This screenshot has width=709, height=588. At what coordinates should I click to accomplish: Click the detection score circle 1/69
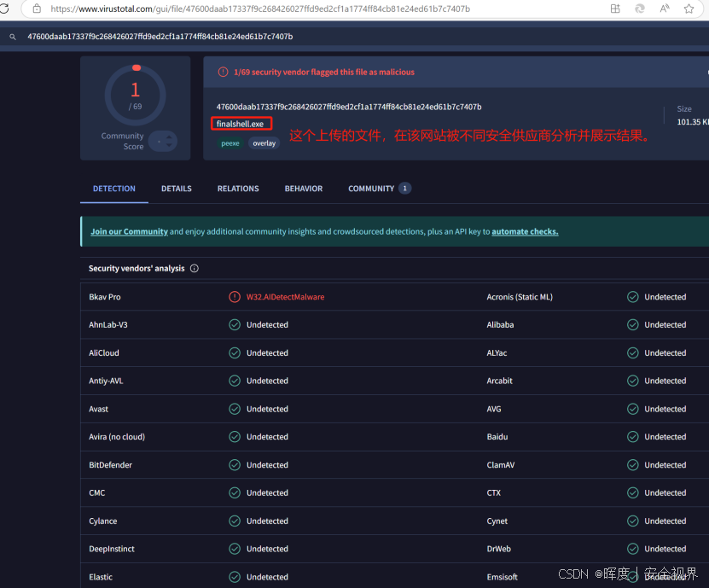[135, 96]
